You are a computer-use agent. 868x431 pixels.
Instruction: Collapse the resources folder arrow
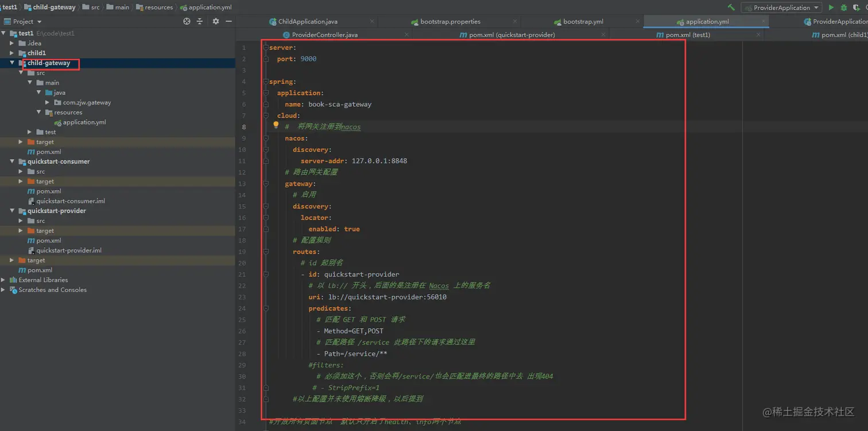tap(39, 112)
